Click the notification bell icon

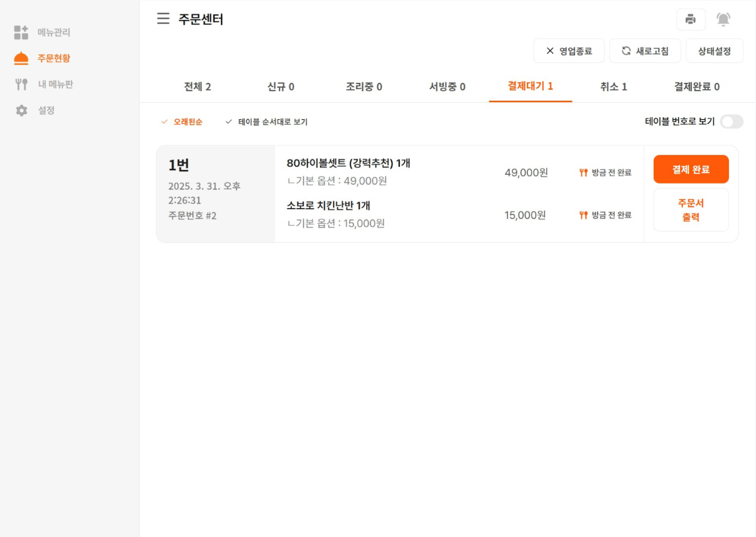click(723, 19)
